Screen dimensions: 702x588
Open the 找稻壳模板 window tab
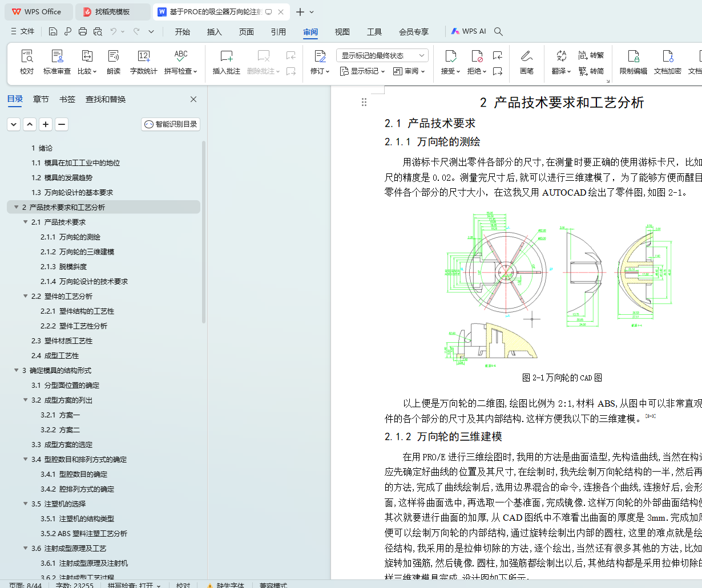[114, 11]
